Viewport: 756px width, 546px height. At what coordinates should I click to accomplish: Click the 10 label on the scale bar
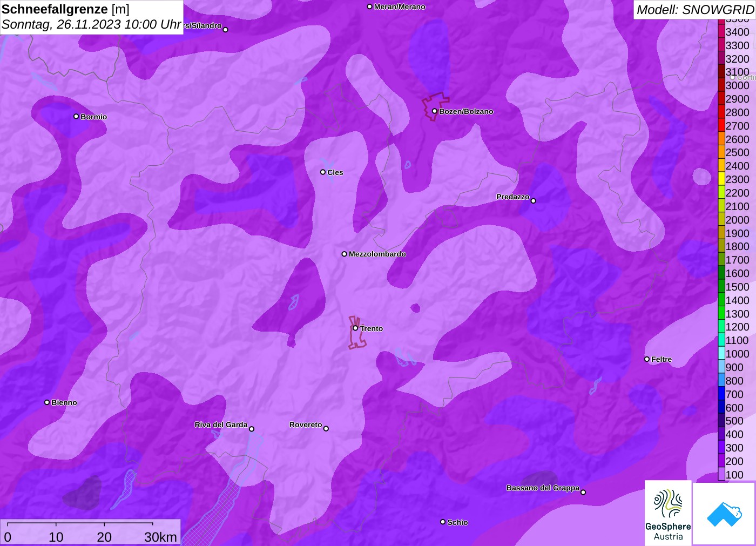click(56, 537)
